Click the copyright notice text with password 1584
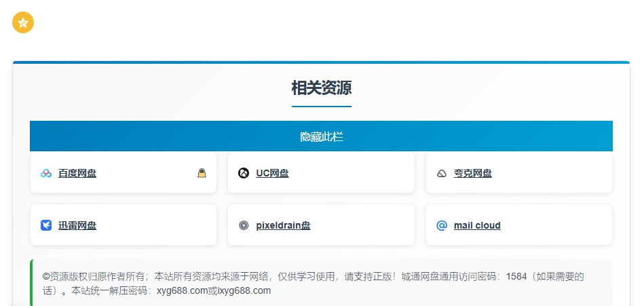The image size is (644, 306). (x=313, y=284)
